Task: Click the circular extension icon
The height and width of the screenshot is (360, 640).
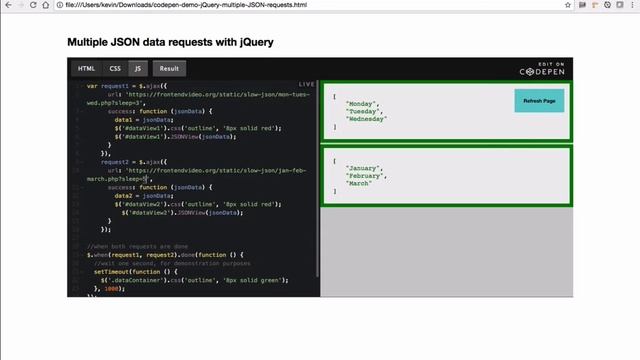Action: pos(607,5)
